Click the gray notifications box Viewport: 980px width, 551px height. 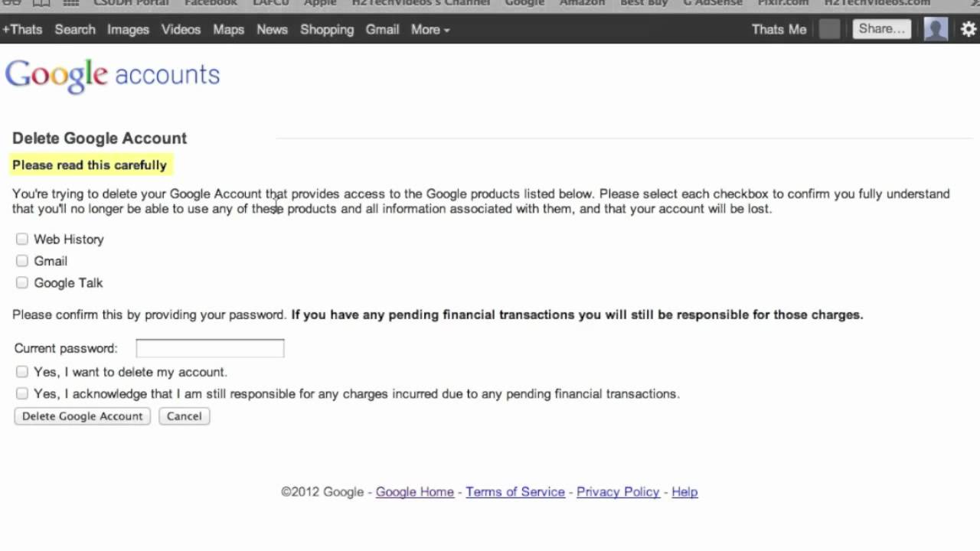pos(829,30)
